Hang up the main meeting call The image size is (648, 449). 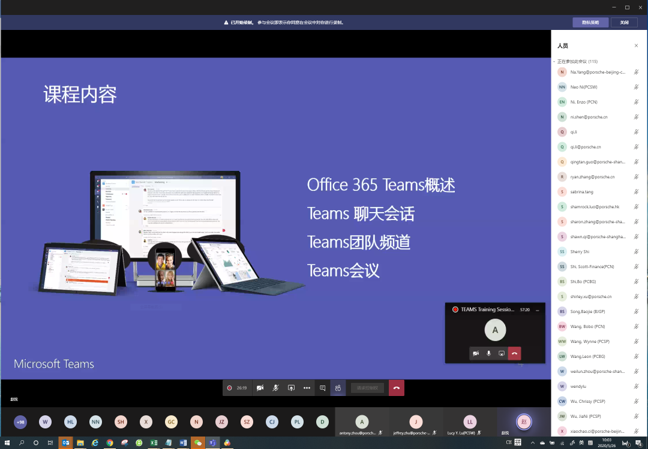click(x=396, y=388)
